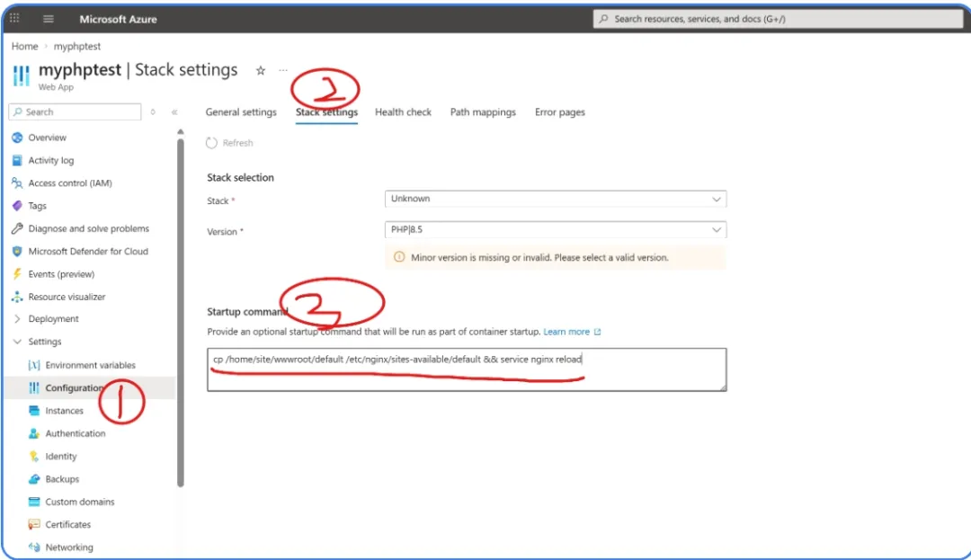Click the Microsoft Azure home title

[x=118, y=19]
